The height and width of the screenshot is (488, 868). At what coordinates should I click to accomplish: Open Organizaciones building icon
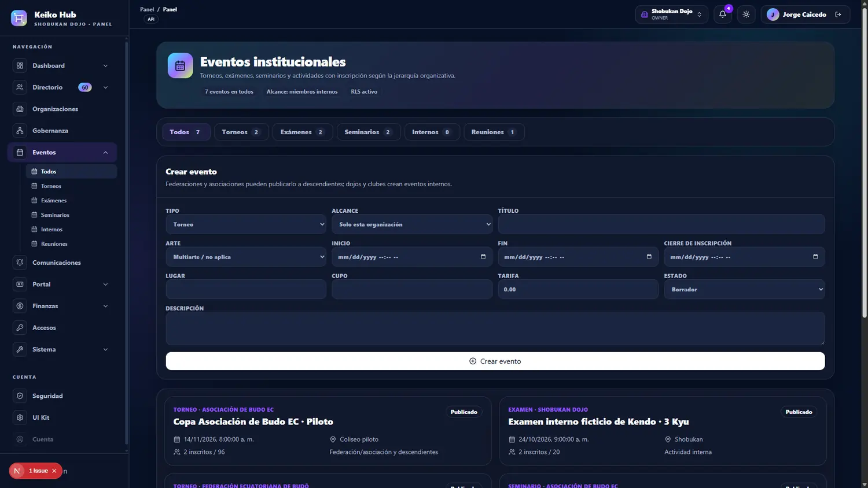point(20,109)
